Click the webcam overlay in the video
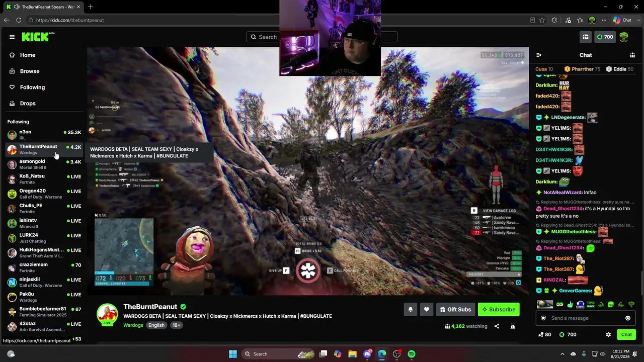The width and height of the screenshot is (644, 362). tap(330, 38)
